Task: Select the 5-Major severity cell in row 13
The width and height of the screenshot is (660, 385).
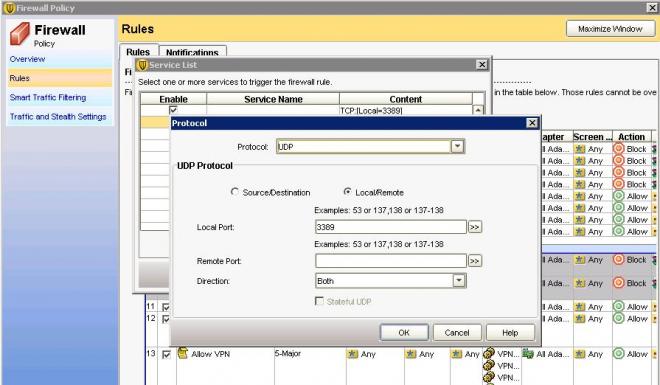Action: click(x=288, y=353)
